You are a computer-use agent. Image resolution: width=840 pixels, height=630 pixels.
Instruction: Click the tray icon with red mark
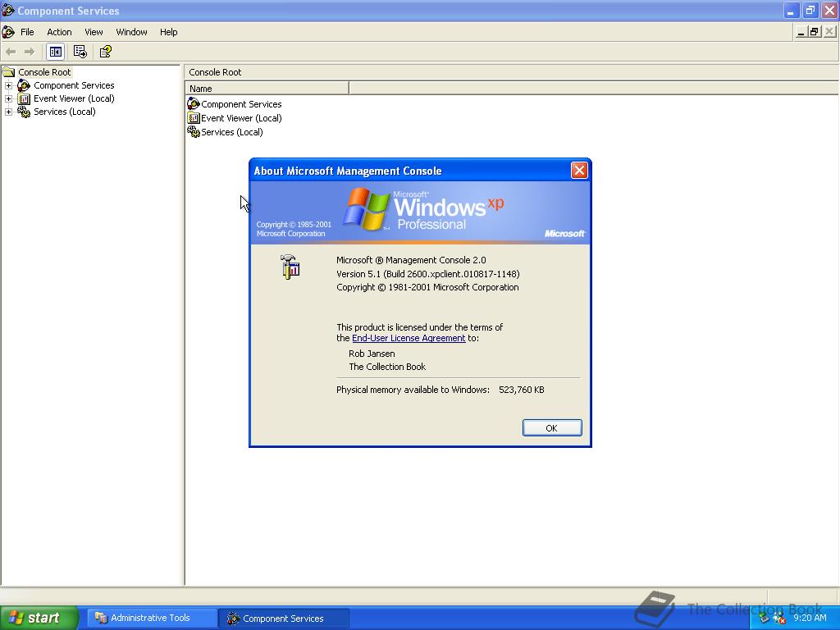[x=779, y=619]
